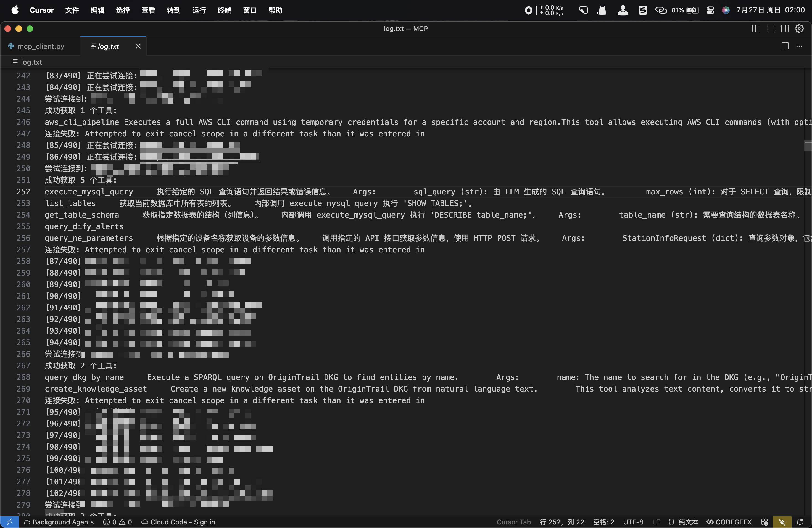Select the UTF-8 encoding indicator
The image size is (812, 528).
(633, 522)
